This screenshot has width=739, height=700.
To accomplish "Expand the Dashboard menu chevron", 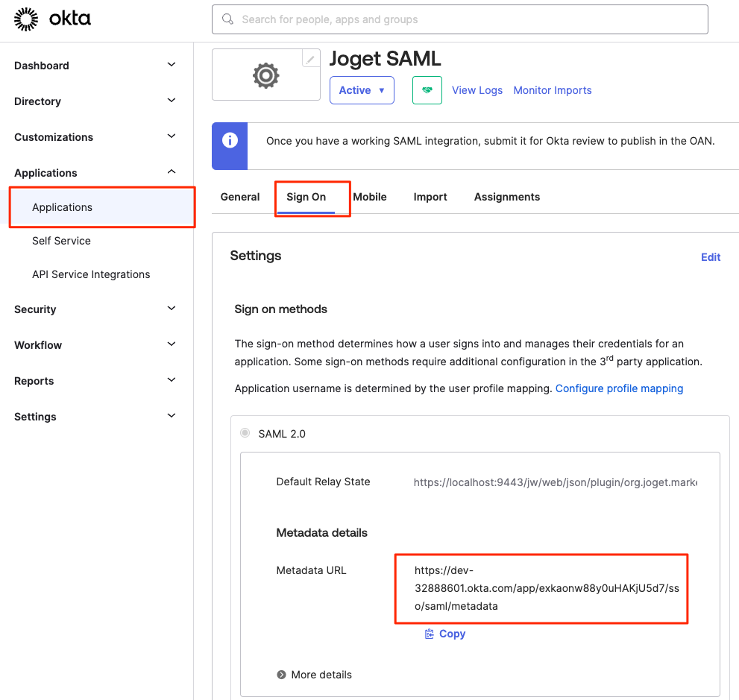I will tap(172, 65).
